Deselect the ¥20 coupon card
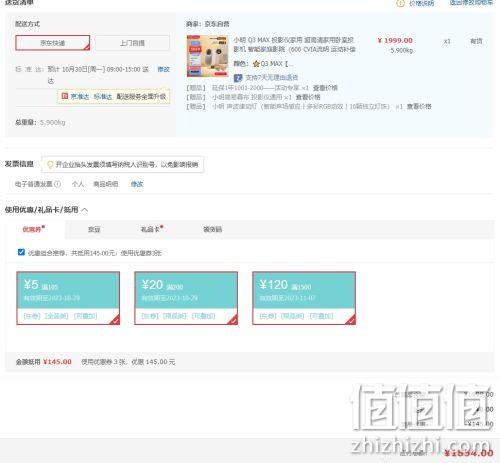 click(186, 298)
